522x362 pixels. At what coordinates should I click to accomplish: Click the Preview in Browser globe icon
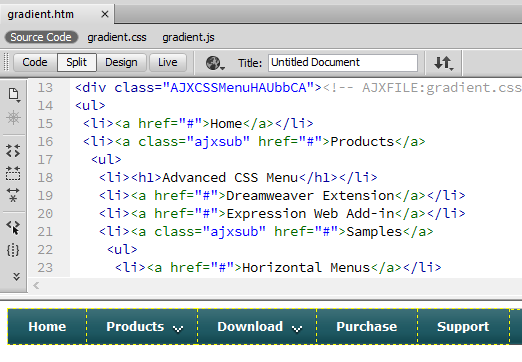(215, 63)
